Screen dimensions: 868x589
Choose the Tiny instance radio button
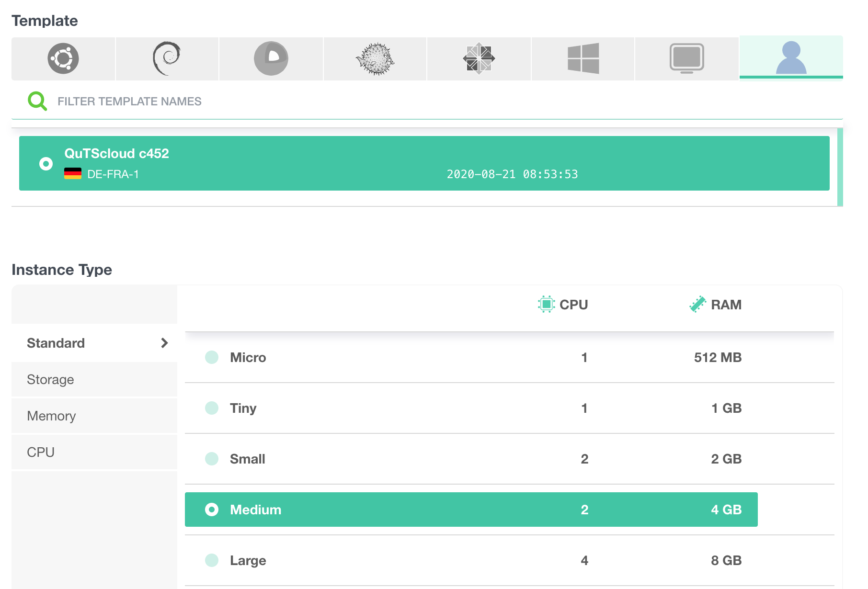(212, 408)
